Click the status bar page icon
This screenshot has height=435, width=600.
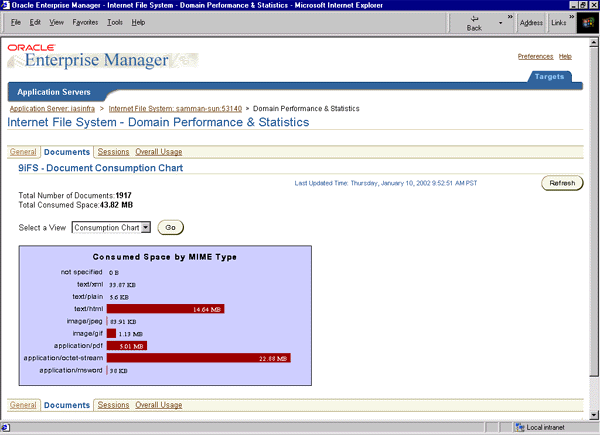click(x=5, y=427)
